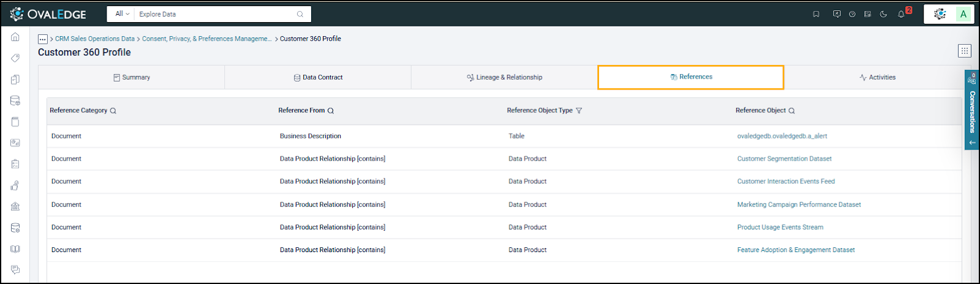Viewport: 980px width, 284px height.
Task: Toggle dark mode with the moon icon
Action: (x=883, y=14)
